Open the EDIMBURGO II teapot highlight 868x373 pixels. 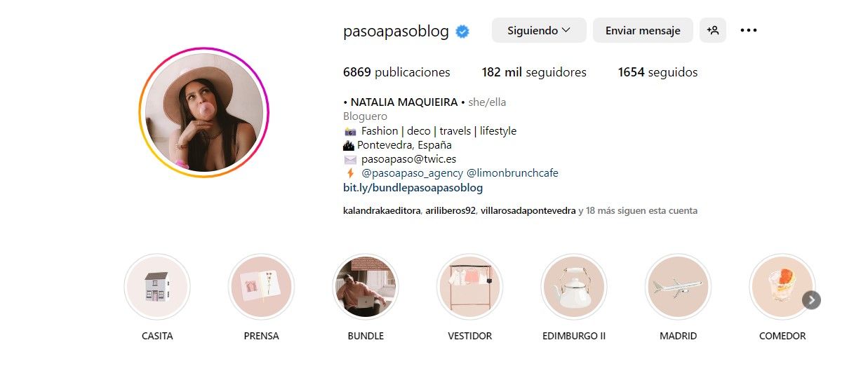574,287
